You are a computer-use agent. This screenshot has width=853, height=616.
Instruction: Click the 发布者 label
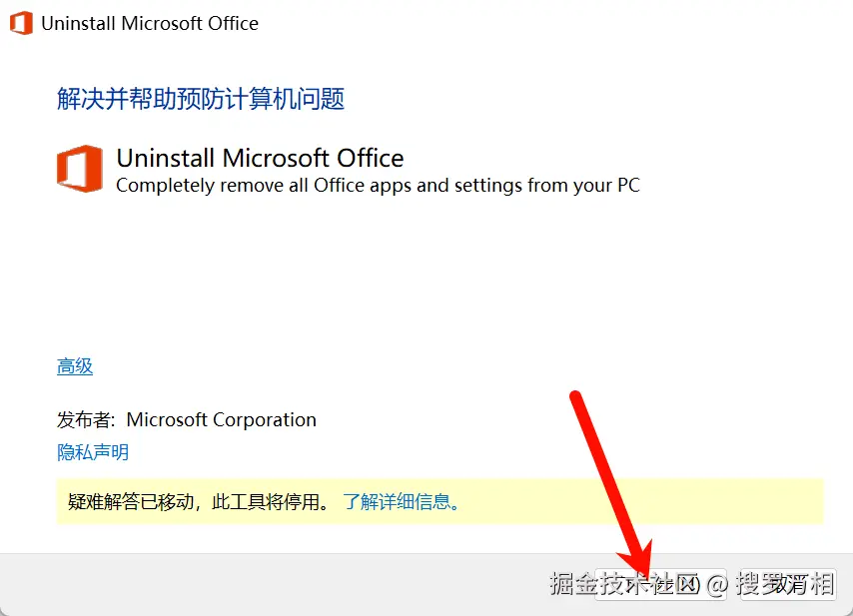click(x=86, y=420)
